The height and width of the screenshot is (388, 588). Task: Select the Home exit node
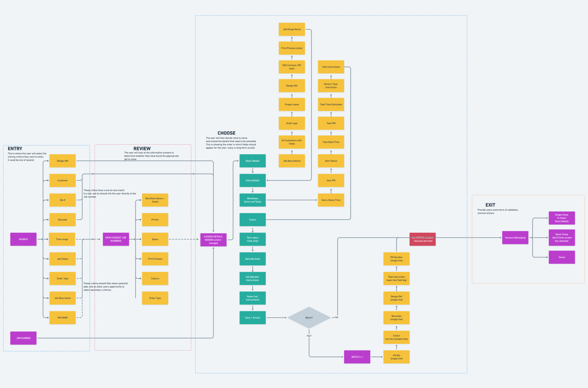pyautogui.click(x=561, y=257)
